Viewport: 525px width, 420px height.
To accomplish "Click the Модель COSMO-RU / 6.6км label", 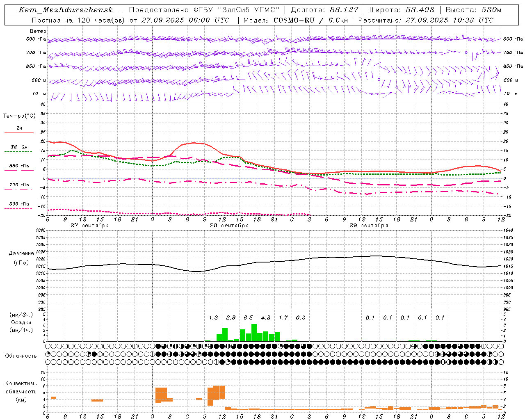I will [x=295, y=20].
